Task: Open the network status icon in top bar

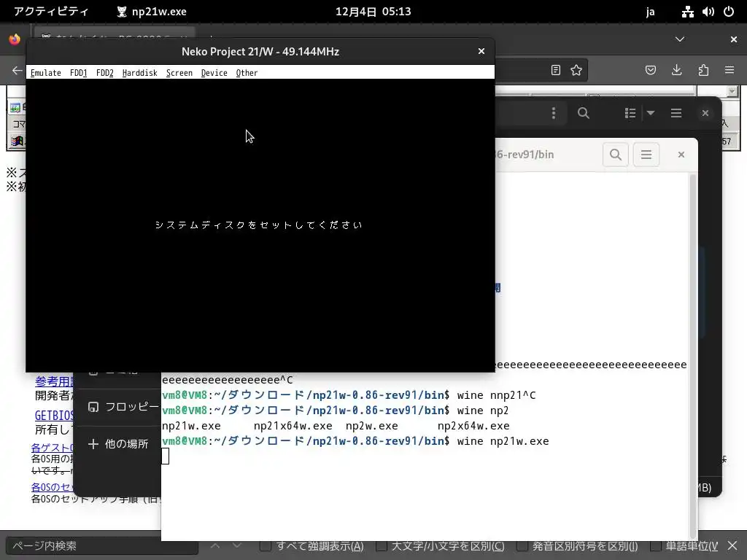Action: coord(687,12)
